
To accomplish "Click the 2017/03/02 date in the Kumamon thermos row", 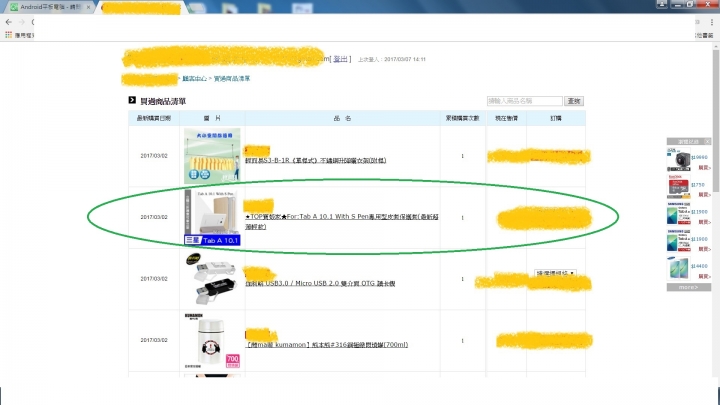I will 154,340.
